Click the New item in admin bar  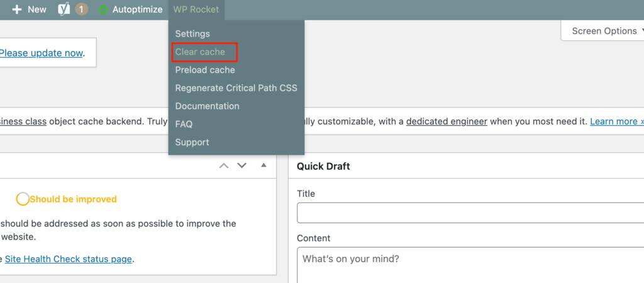[29, 9]
